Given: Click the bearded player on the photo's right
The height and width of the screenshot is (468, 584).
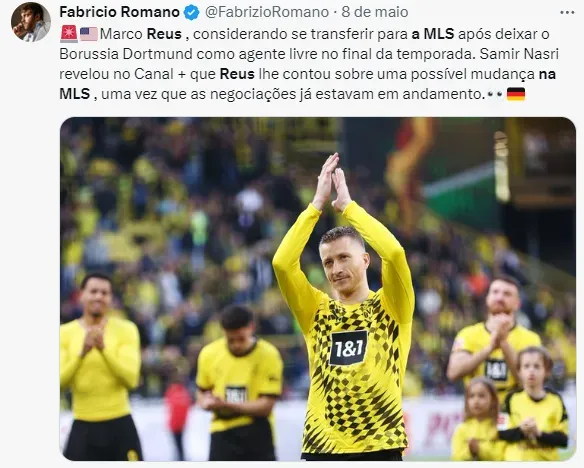Looking at the screenshot, I should tap(493, 335).
